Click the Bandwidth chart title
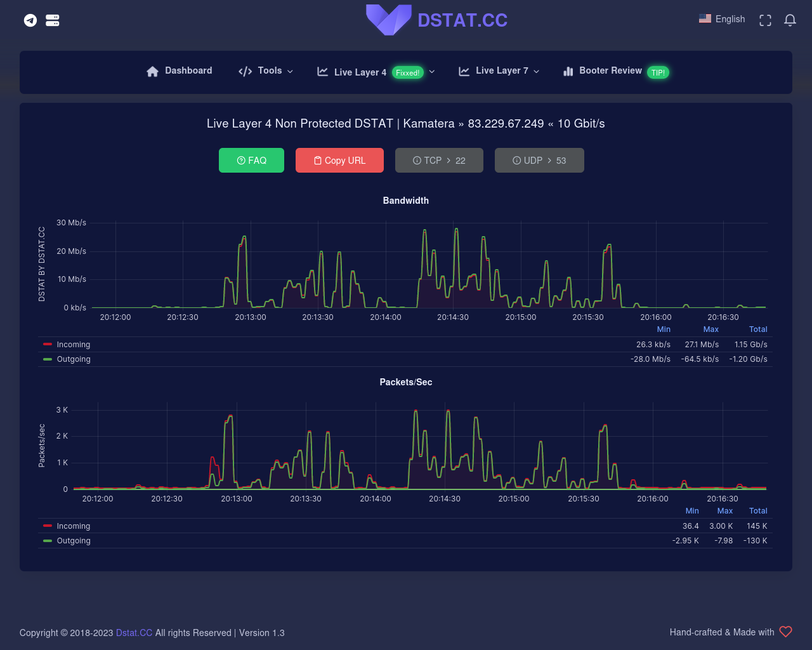Image resolution: width=812 pixels, height=650 pixels. (406, 201)
